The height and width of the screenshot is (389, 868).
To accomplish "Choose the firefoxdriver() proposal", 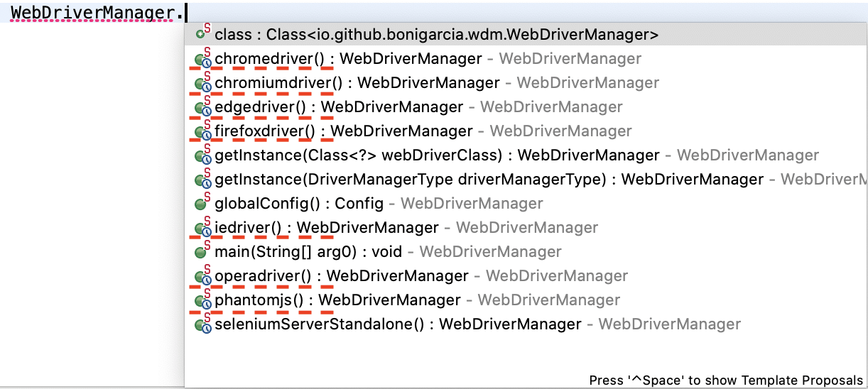I will tap(343, 131).
